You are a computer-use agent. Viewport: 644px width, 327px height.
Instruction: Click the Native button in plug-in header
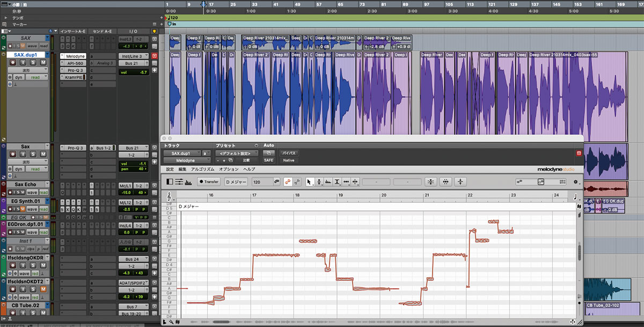pyautogui.click(x=288, y=160)
